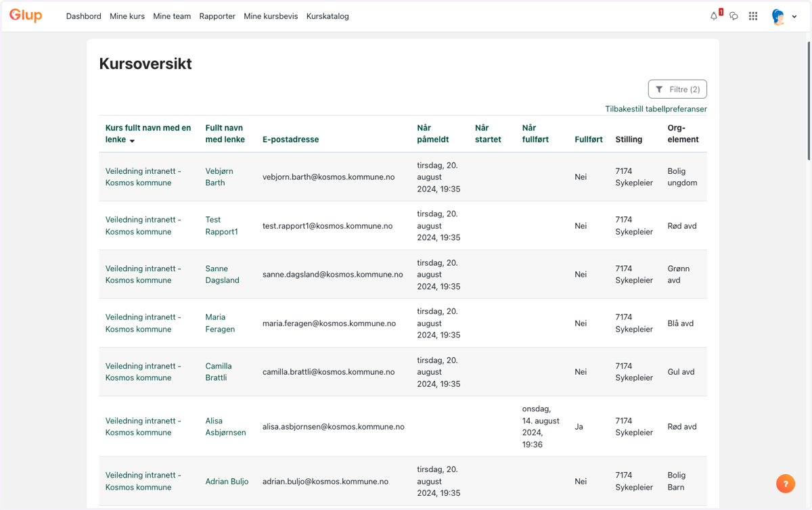Click the Glup logo
812x510 pixels.
(26, 15)
